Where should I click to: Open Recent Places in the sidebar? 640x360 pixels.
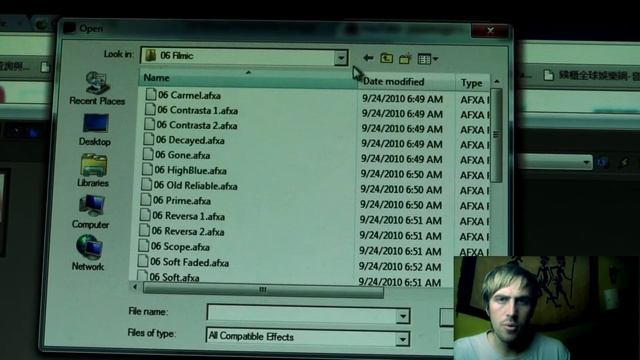97,89
